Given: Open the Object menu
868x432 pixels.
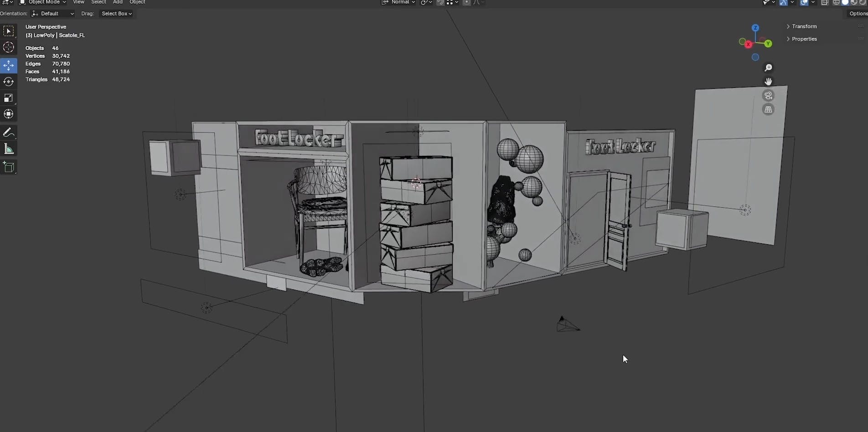Looking at the screenshot, I should (x=137, y=2).
